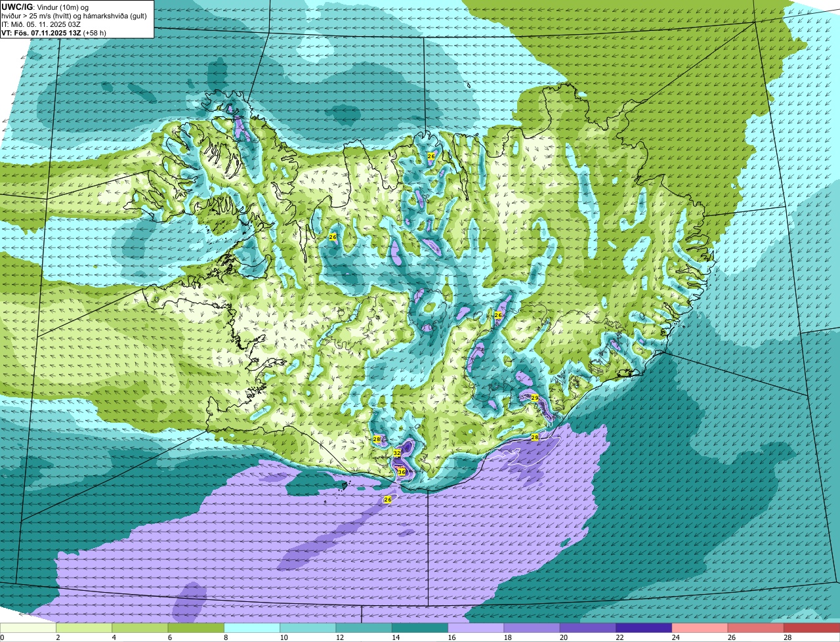Pick the 20–22 violet color bar swatch
Screen dimensions: 840x642
pos(588,628)
